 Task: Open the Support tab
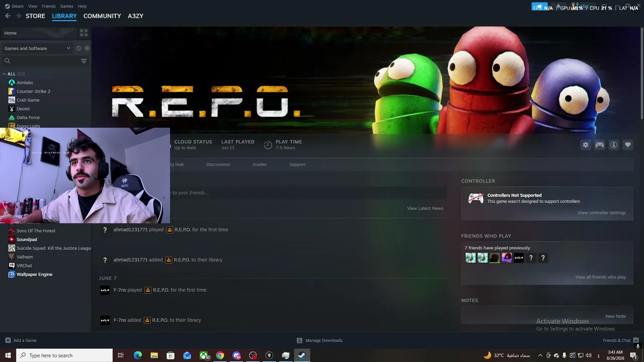(x=297, y=164)
